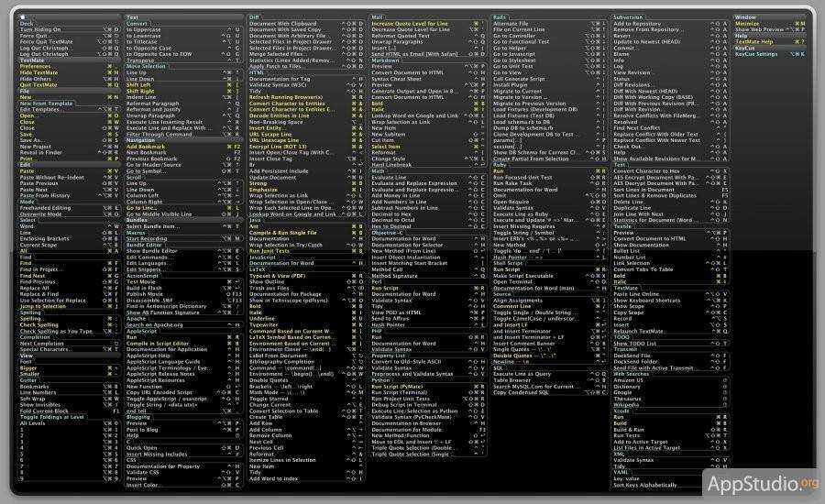Screen dimensions: 825x504
Task: Choose Reveal in Finder entry
Action: (41, 152)
